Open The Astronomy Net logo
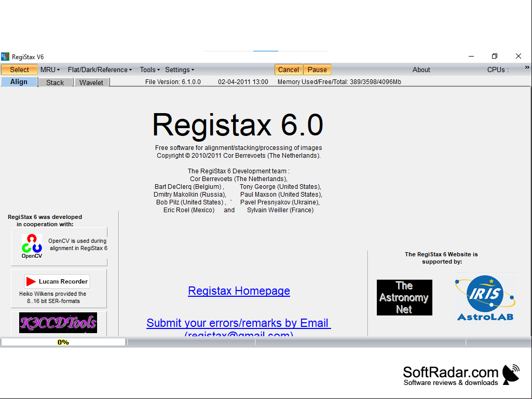The width and height of the screenshot is (532, 399). click(404, 297)
